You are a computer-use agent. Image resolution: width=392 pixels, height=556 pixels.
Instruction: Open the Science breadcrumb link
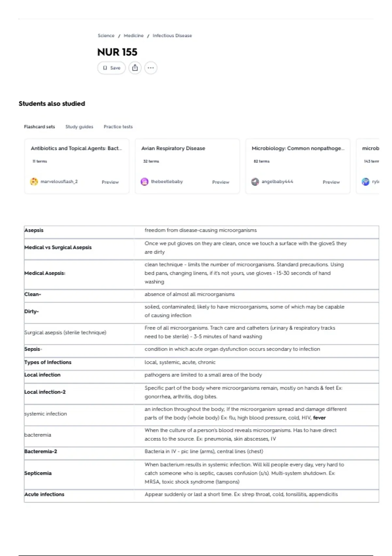click(106, 36)
